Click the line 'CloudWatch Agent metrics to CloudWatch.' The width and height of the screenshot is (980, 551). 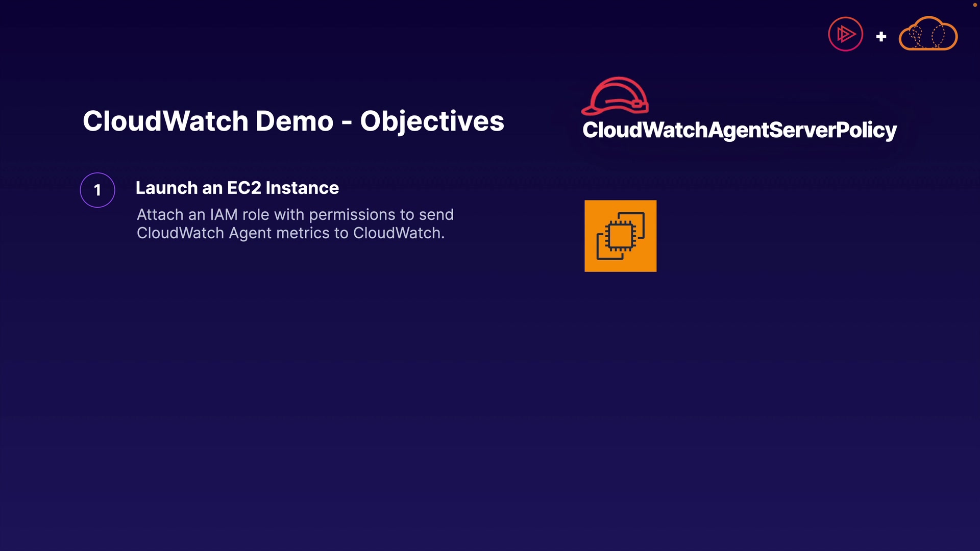click(x=290, y=233)
